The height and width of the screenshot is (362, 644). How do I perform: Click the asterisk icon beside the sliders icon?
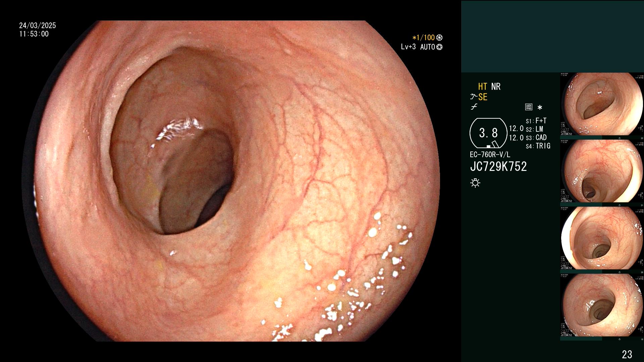tap(540, 107)
